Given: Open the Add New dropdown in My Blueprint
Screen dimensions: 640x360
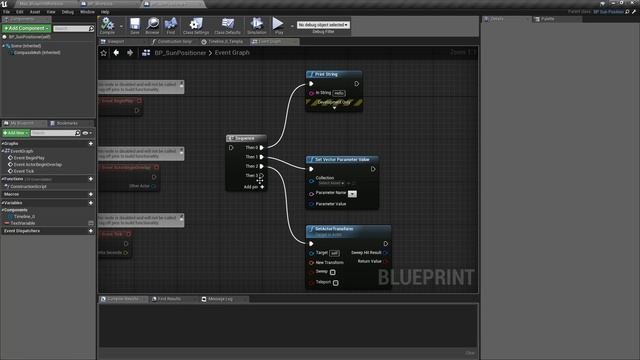Looking at the screenshot, I should (16, 133).
